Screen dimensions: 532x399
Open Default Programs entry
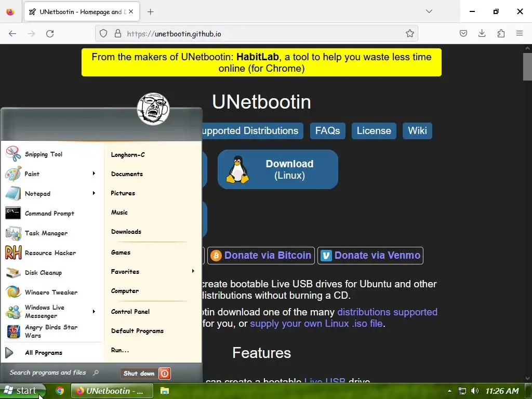(x=137, y=331)
